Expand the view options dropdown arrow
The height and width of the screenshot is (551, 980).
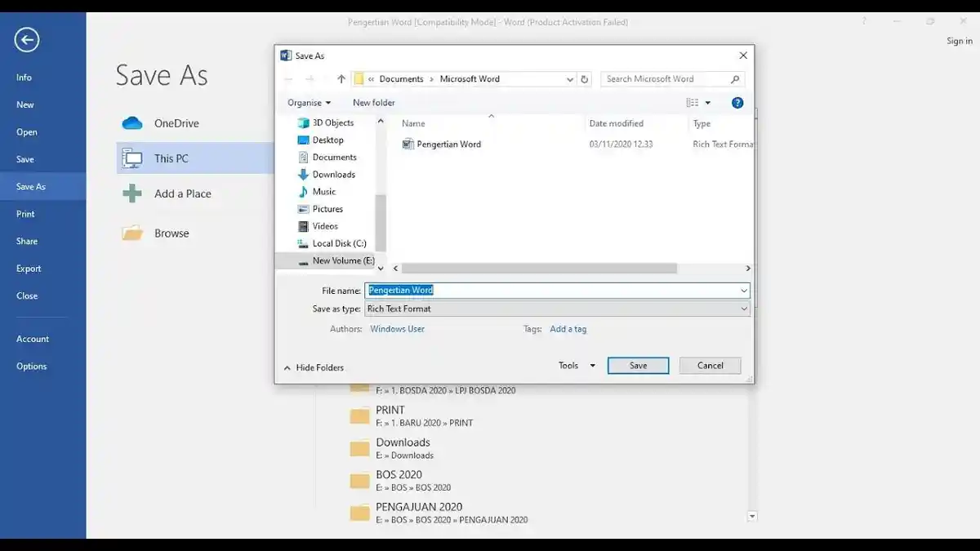tap(708, 103)
